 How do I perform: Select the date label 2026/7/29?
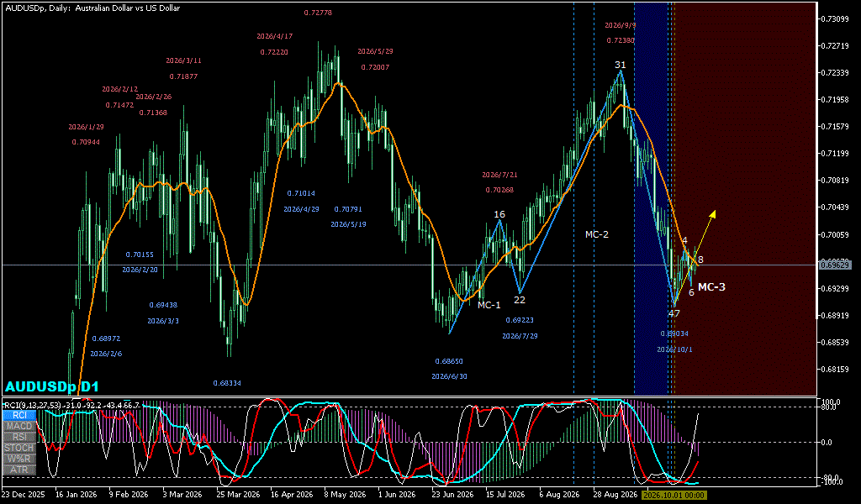(520, 336)
